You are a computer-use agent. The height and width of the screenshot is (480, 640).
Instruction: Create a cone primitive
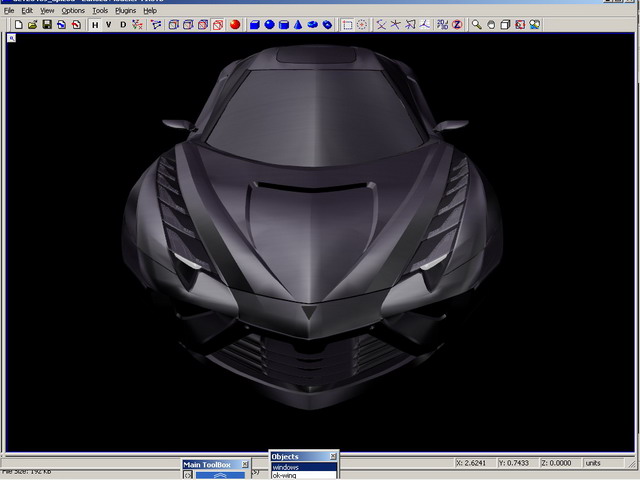299,24
